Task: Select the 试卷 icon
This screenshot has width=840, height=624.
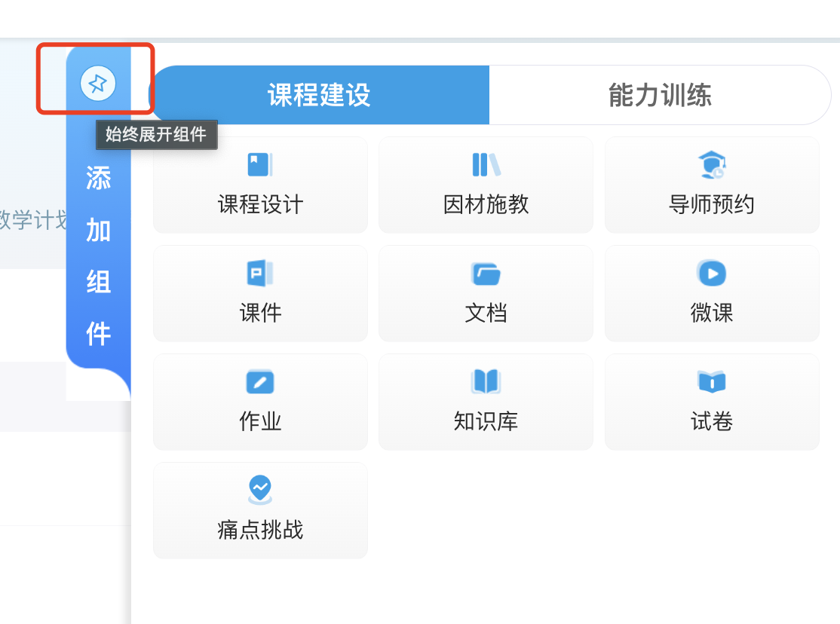Action: (711, 382)
